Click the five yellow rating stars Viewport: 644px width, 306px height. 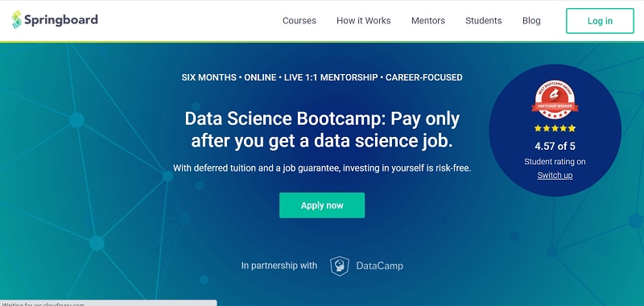tap(555, 128)
